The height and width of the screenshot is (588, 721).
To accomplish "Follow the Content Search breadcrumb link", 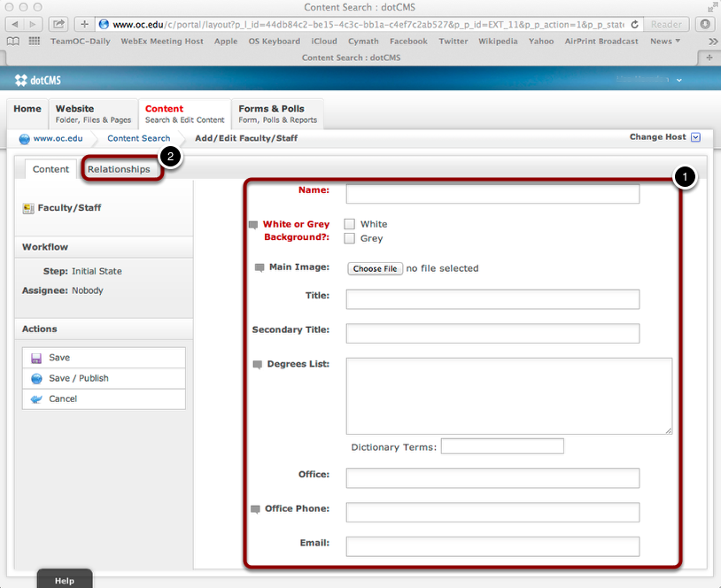I will click(x=138, y=138).
